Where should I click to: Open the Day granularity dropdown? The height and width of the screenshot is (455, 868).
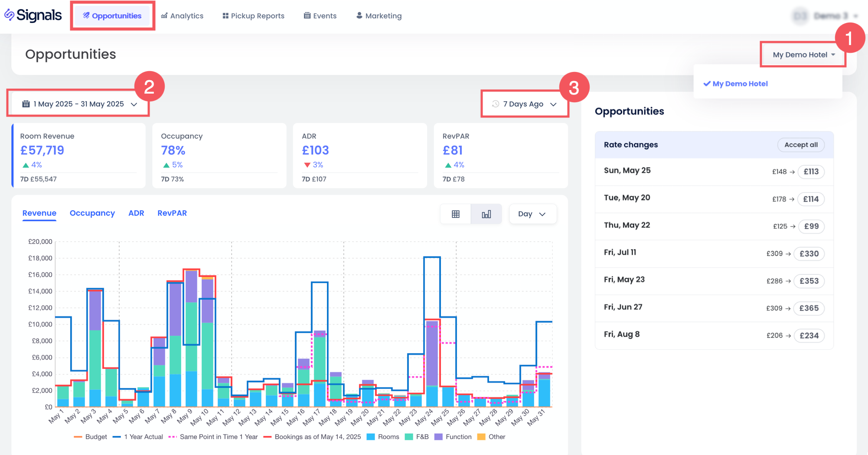[x=532, y=214]
